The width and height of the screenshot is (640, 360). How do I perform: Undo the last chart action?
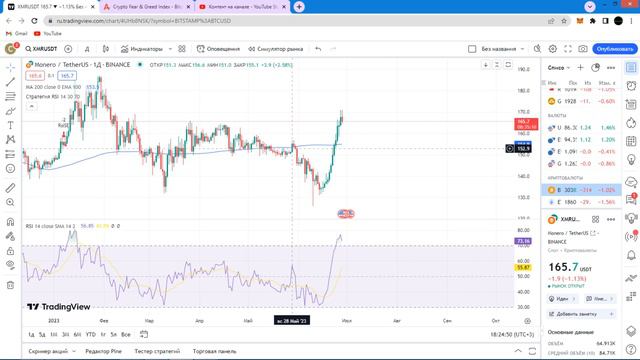pos(318,49)
